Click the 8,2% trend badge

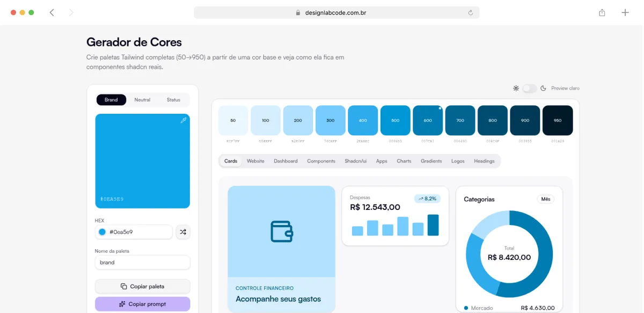pos(427,199)
